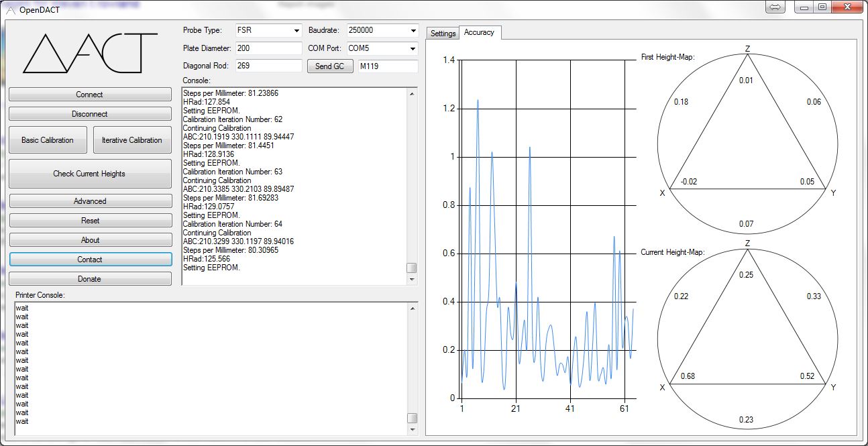Click the Printer Console scrollbar up arrow
This screenshot has width=868, height=446.
pos(412,308)
